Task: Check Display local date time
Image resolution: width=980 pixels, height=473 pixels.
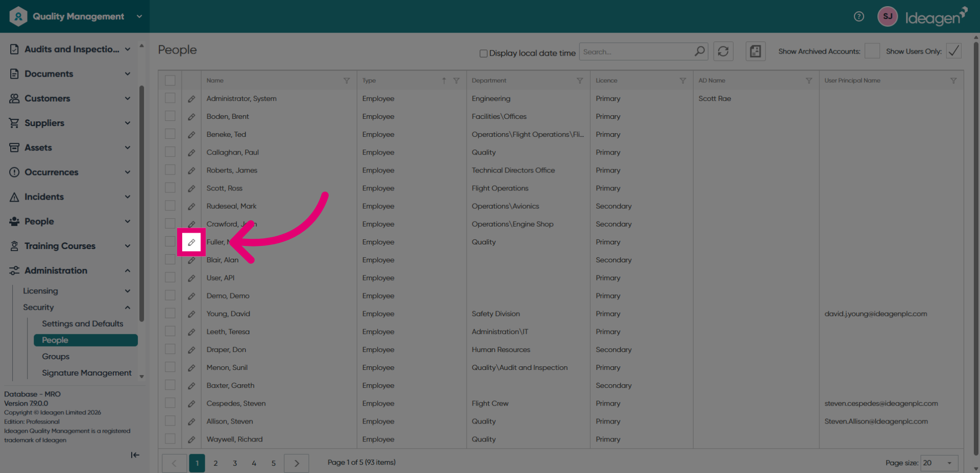Action: (483, 53)
